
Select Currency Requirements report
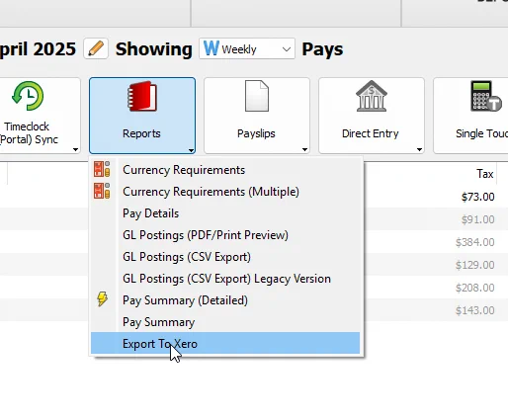click(x=225, y=170)
